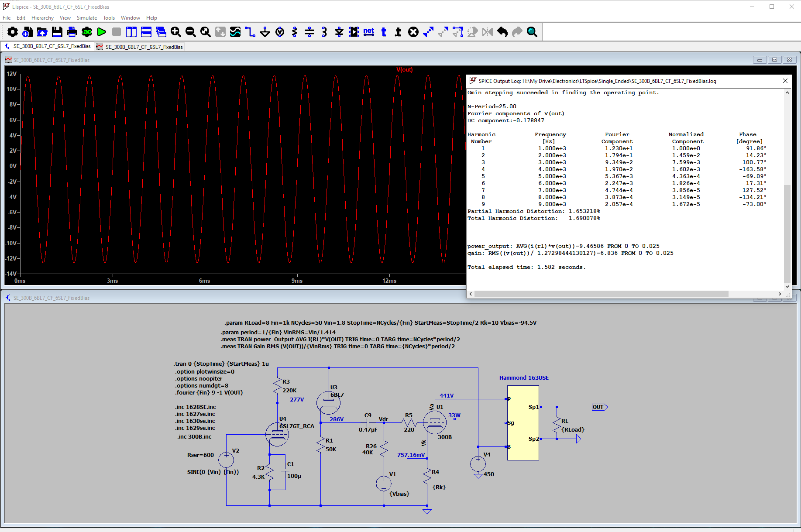This screenshot has height=532, width=801.
Task: Click the RL {RLoad} resistor on schematic
Action: pyautogui.click(x=557, y=425)
